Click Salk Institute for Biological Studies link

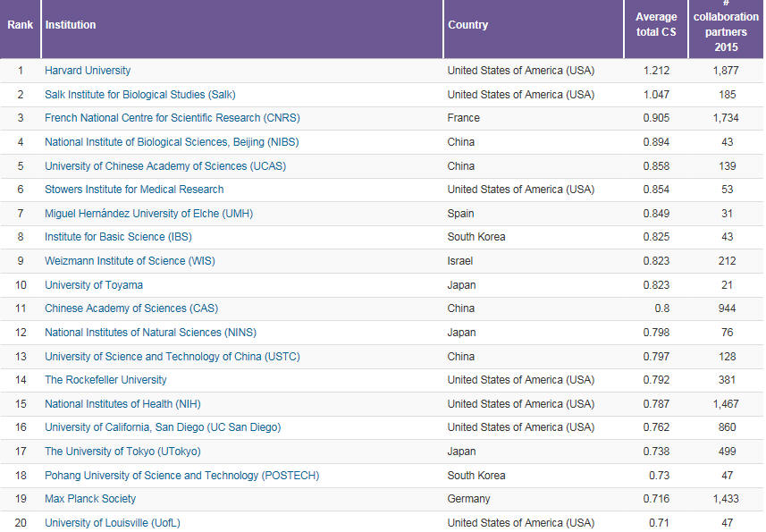point(140,95)
